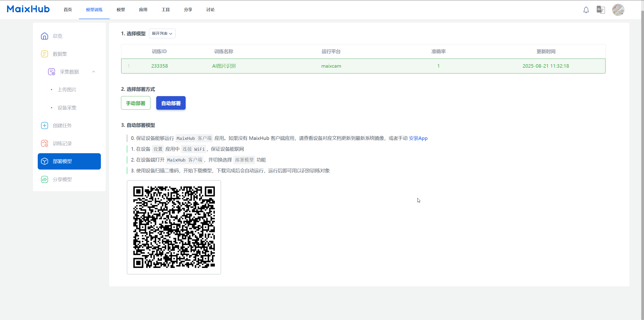Screen dimensions: 644x320
Task: Click the MaixHub logo
Action: 28,9
